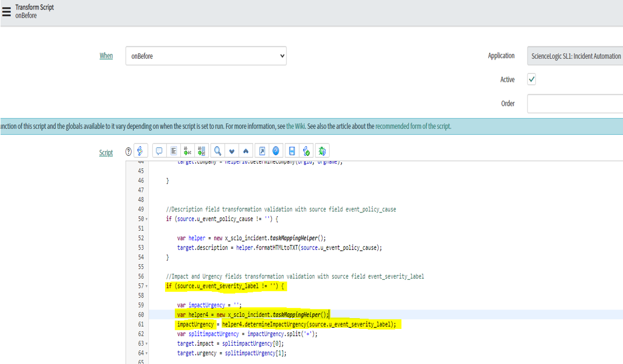Click the comment selected code icon
623x364 pixels.
point(159,152)
